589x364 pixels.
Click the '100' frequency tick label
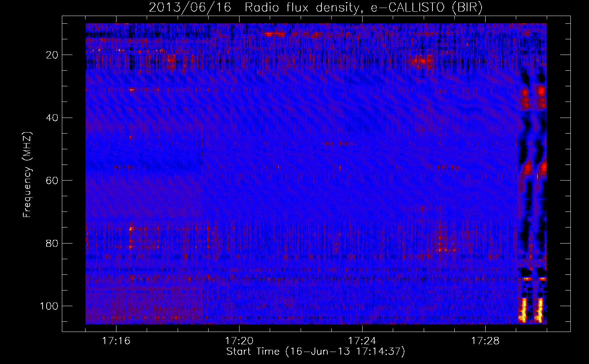pos(49,306)
